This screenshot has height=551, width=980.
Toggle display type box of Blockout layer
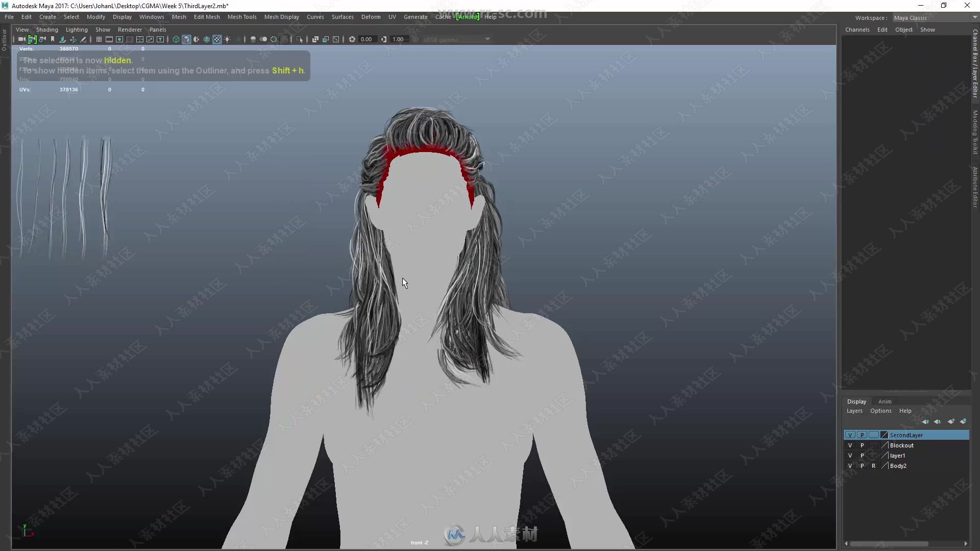[x=874, y=445]
